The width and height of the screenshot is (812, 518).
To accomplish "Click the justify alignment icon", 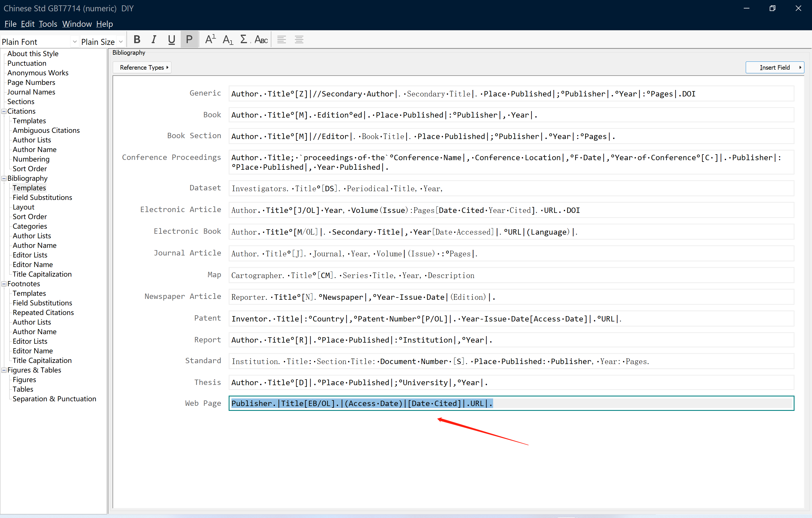I will (299, 40).
